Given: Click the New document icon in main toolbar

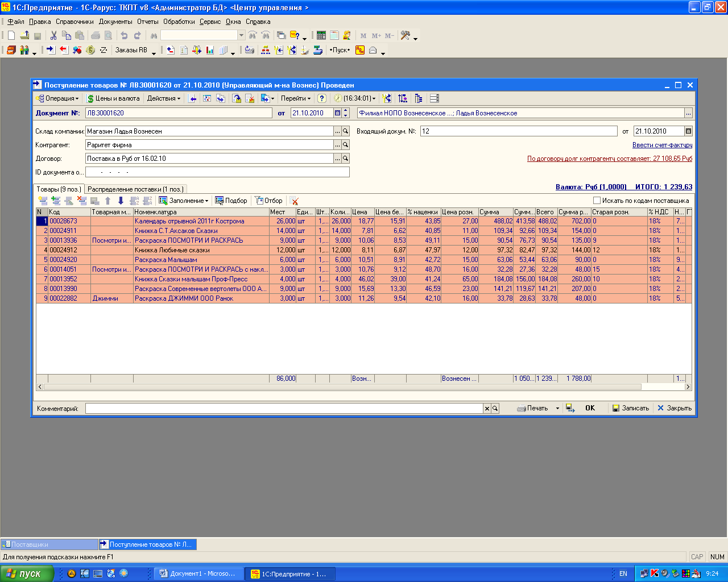Looking at the screenshot, I should [x=11, y=35].
